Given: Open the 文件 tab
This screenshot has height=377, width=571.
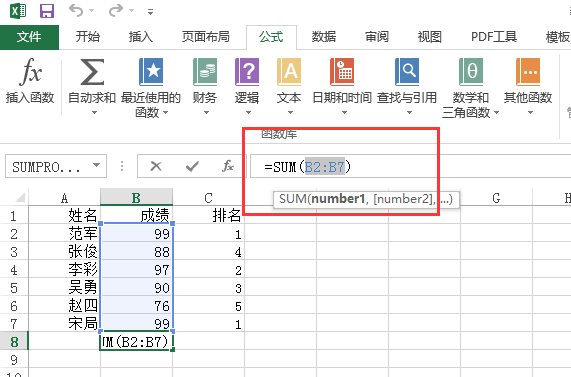Looking at the screenshot, I should click(29, 37).
